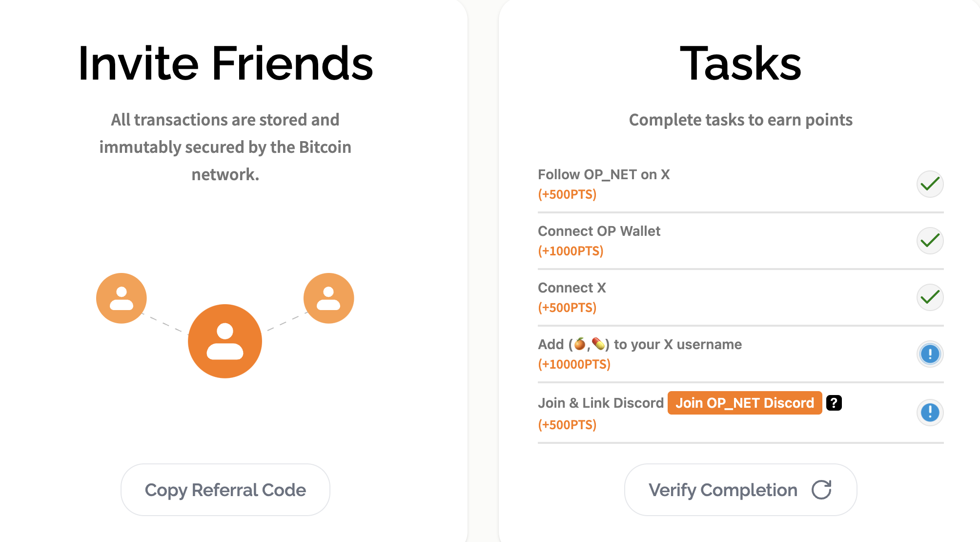The image size is (980, 542).
Task: Click the Tasks panel heading
Action: point(740,63)
